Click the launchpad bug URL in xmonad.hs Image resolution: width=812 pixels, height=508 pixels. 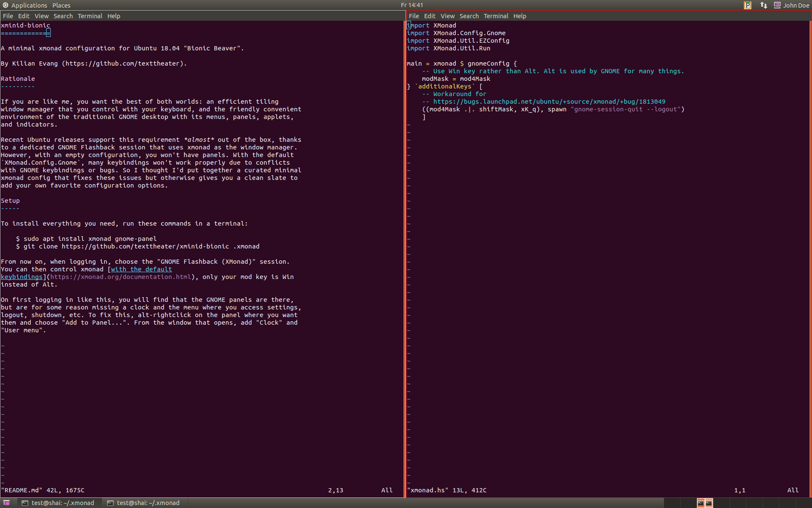click(549, 102)
